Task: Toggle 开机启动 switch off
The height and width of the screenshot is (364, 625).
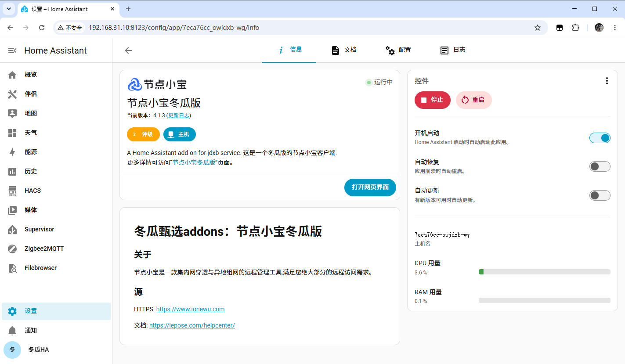Action: pyautogui.click(x=600, y=138)
